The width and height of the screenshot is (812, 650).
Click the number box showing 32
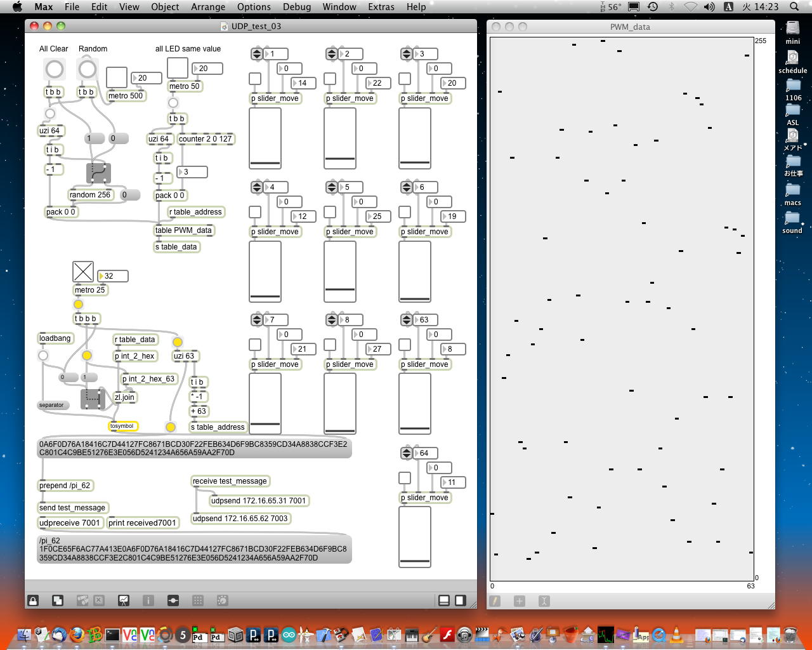113,276
